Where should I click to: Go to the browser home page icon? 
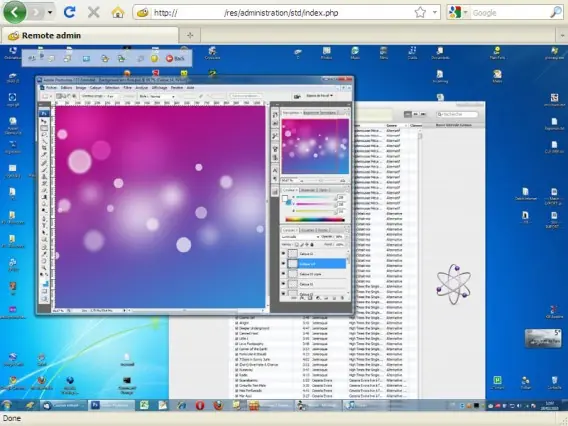[118, 13]
